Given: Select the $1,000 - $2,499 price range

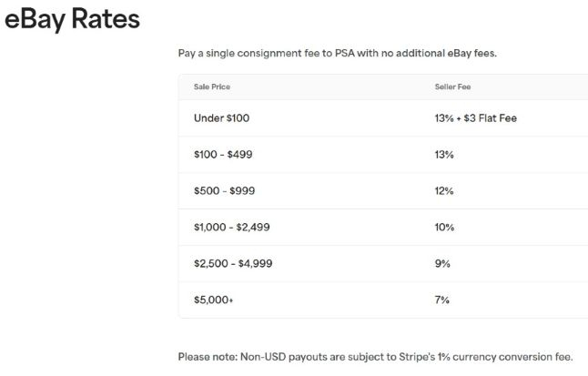Looking at the screenshot, I should tap(231, 227).
